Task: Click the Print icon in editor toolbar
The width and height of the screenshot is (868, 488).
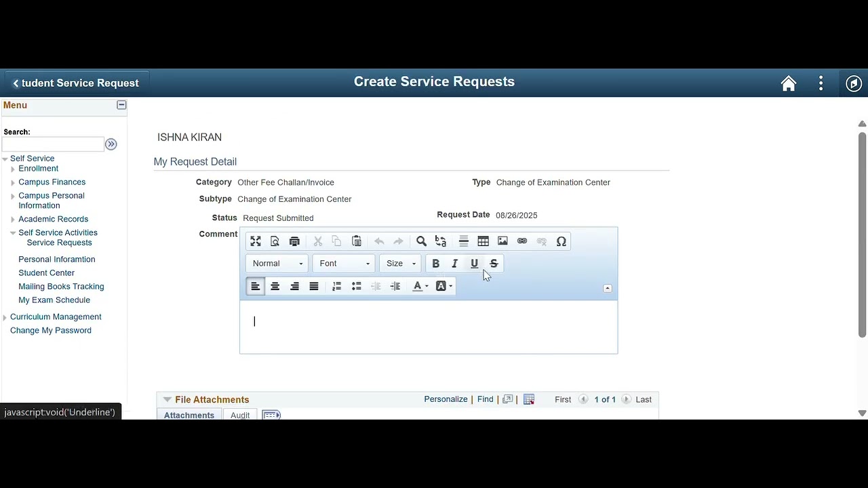Action: 294,241
